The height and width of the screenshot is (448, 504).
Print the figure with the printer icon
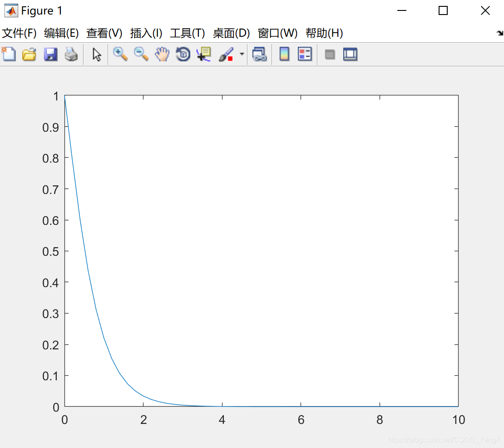click(x=71, y=55)
